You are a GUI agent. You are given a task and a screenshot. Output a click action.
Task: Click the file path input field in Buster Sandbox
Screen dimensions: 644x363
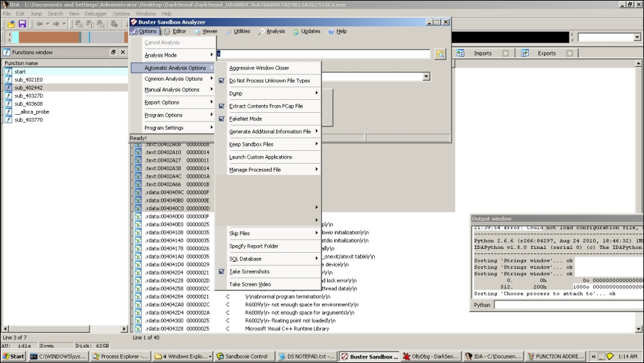(x=323, y=54)
